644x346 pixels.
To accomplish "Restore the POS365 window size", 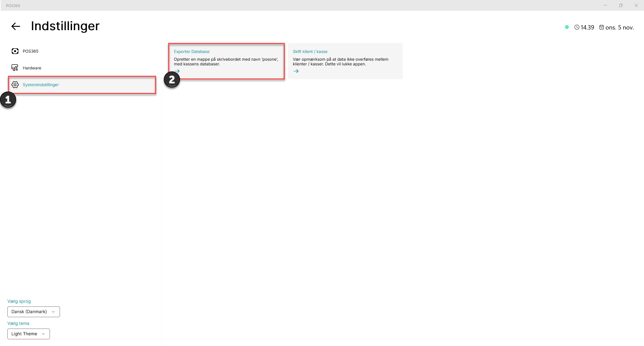I will tap(621, 5).
